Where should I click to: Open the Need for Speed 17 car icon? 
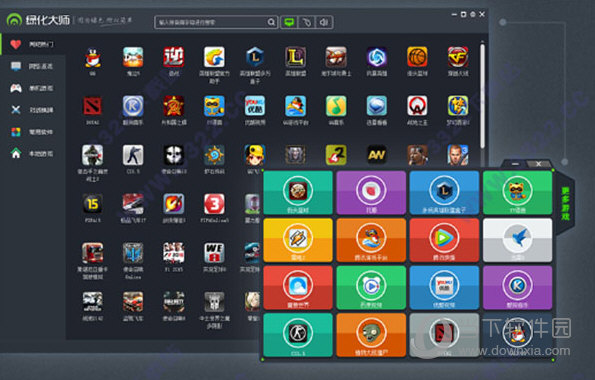133,204
